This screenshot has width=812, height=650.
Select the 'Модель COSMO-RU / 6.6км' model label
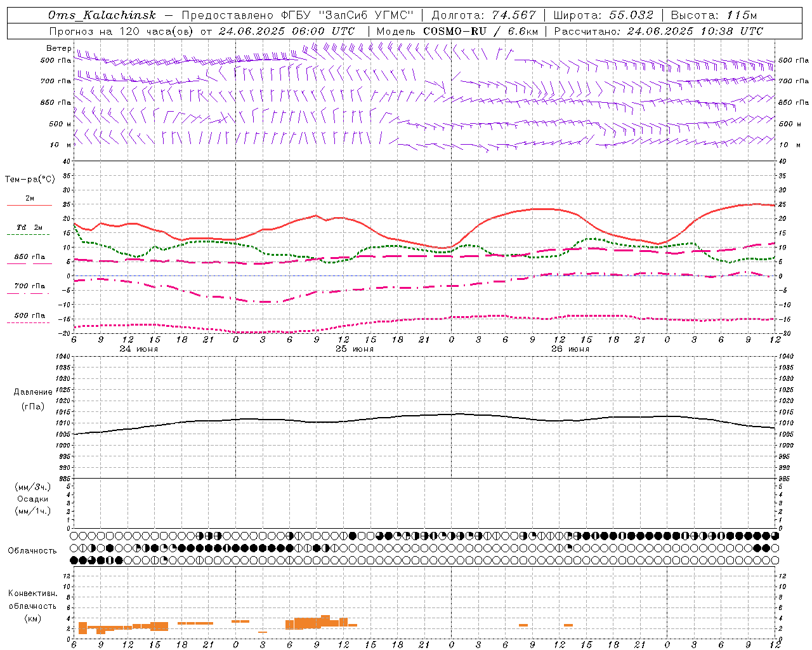457,31
